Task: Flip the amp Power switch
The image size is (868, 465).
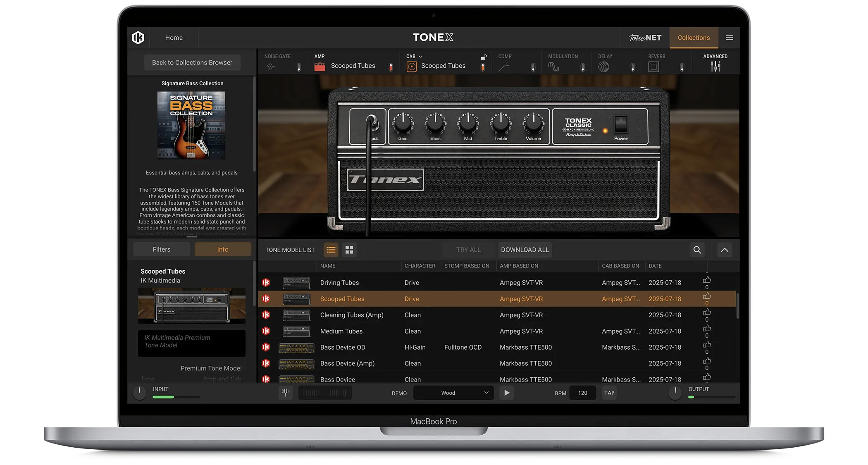Action: (621, 124)
